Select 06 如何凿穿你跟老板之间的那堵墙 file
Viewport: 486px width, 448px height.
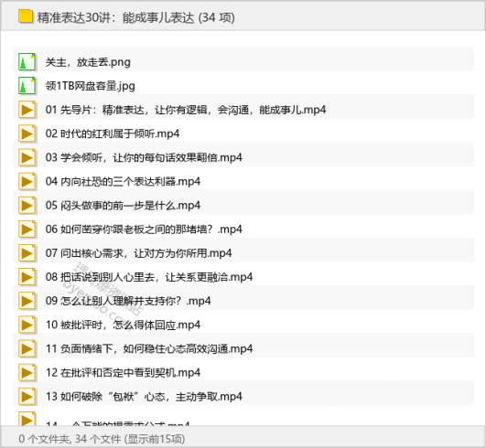click(x=144, y=229)
